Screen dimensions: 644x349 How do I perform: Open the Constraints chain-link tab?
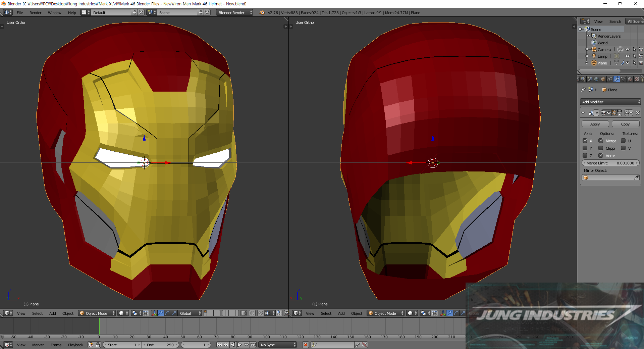click(610, 79)
